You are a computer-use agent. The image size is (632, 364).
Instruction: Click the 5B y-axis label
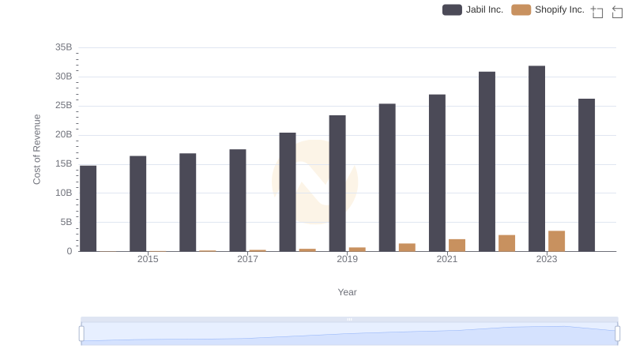tap(66, 222)
